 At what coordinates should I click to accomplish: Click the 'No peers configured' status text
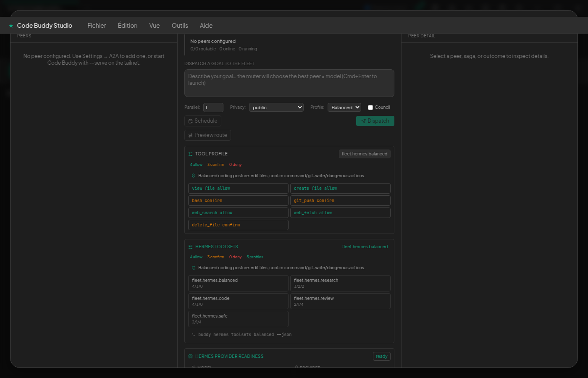pyautogui.click(x=213, y=41)
